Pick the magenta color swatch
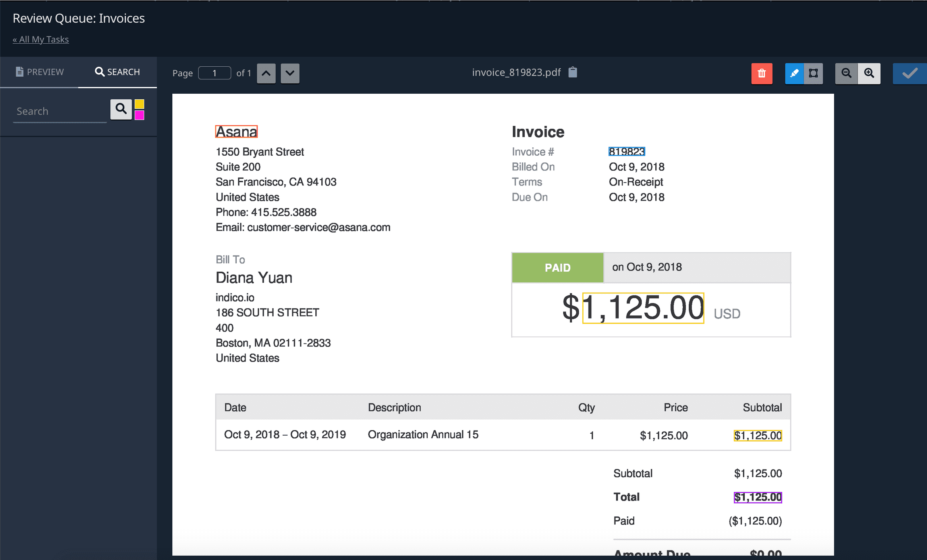Screen dimensions: 927x560 pos(139,115)
